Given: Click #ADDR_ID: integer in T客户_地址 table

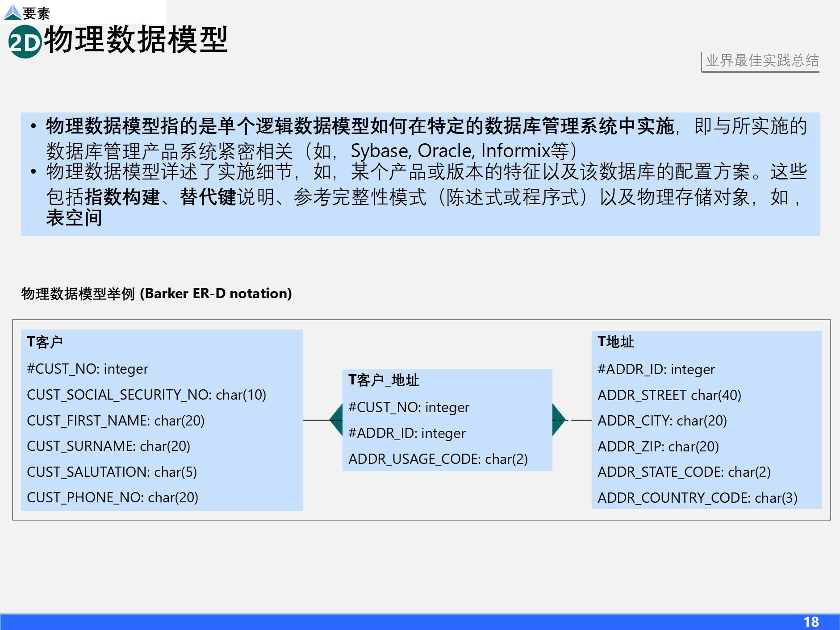Looking at the screenshot, I should tap(407, 433).
